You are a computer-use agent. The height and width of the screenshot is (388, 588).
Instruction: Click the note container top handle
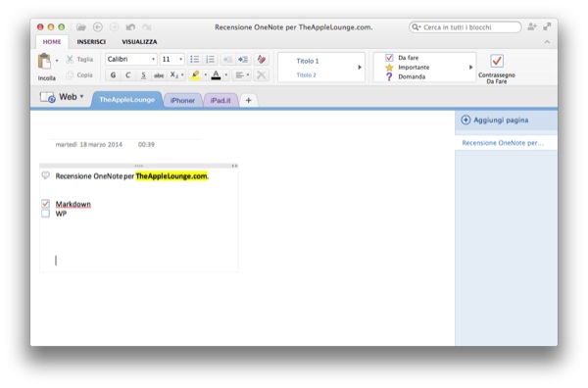(139, 166)
